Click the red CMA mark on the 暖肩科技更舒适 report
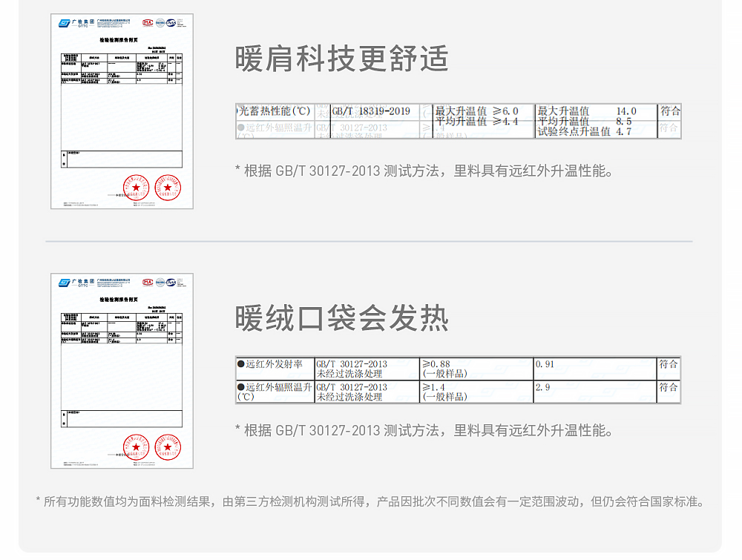The image size is (742, 560). [x=148, y=23]
